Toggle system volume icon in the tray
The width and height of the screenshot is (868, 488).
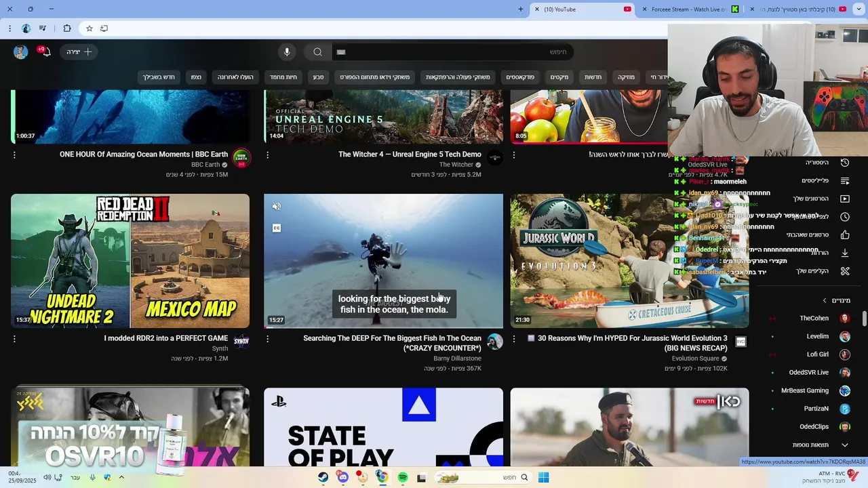pyautogui.click(x=47, y=477)
